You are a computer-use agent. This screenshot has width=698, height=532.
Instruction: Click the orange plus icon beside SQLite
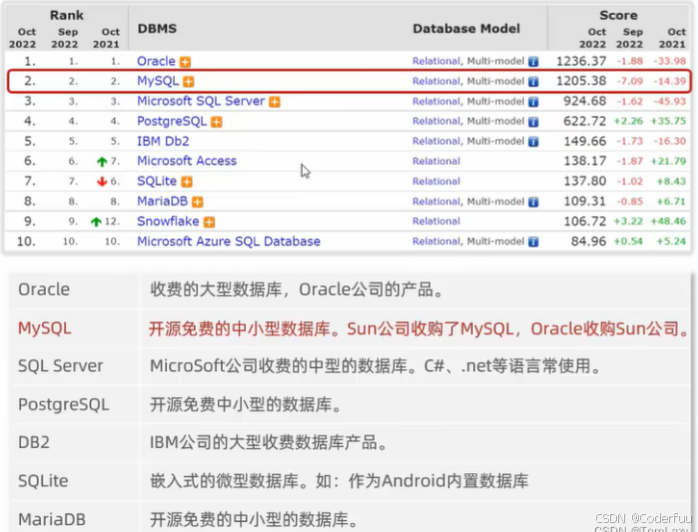[x=187, y=182]
